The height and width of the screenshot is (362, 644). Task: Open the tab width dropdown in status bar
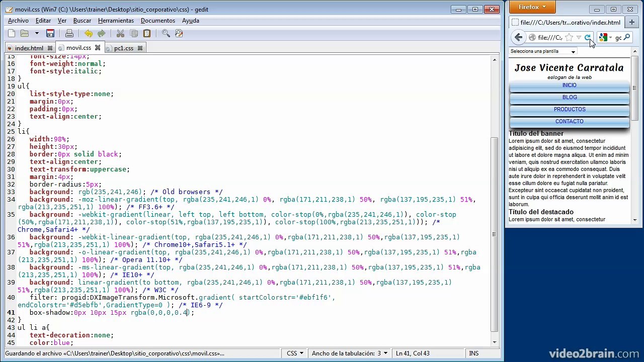point(349,353)
